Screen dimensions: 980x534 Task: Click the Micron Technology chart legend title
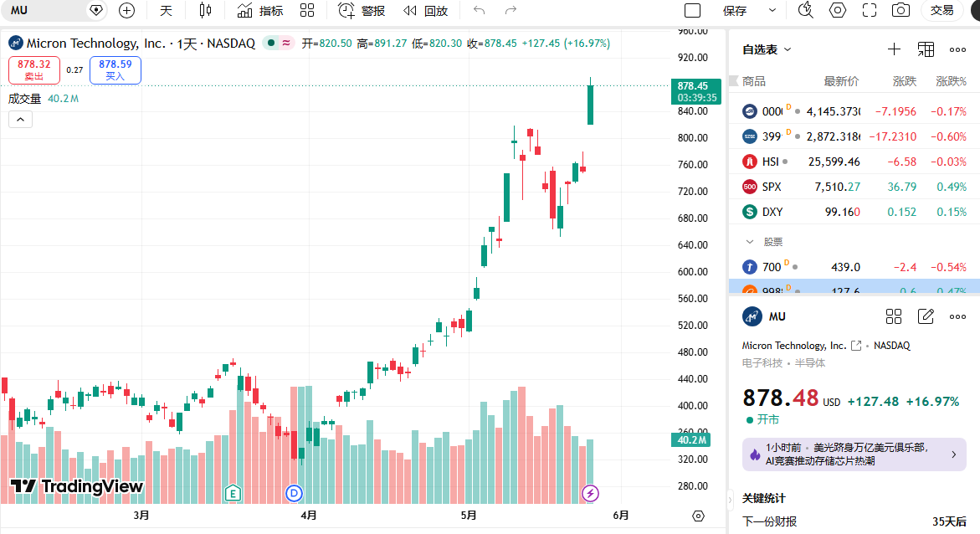pyautogui.click(x=141, y=44)
